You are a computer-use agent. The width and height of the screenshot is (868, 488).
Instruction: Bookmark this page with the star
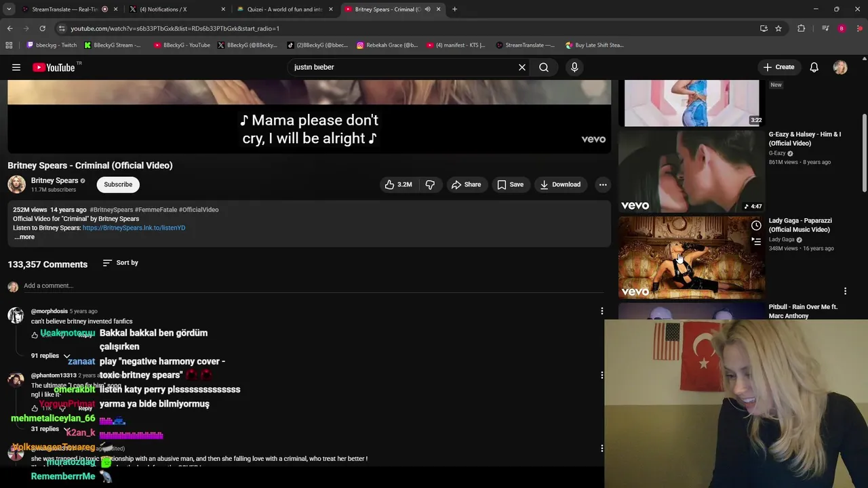[778, 28]
